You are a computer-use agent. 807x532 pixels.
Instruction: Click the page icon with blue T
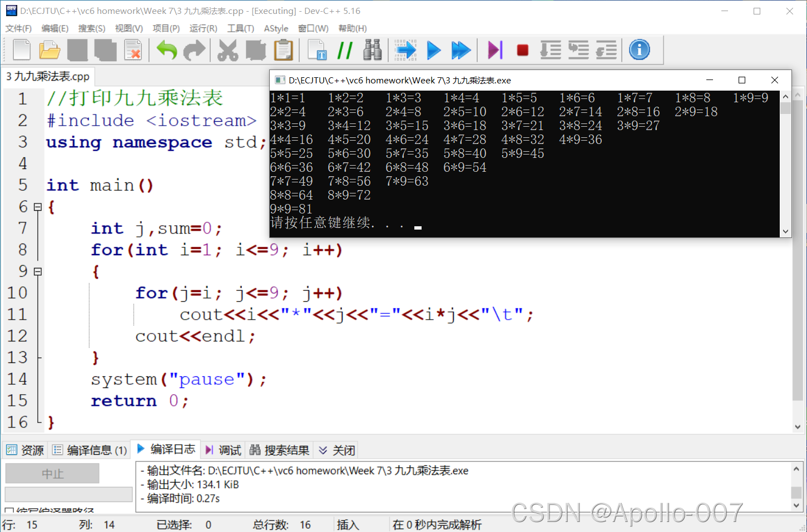(317, 50)
